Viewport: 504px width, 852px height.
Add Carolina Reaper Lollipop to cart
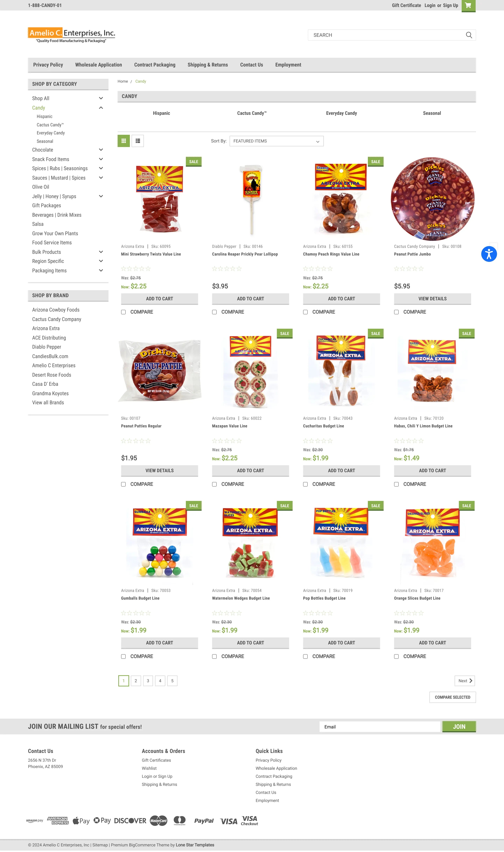click(250, 299)
